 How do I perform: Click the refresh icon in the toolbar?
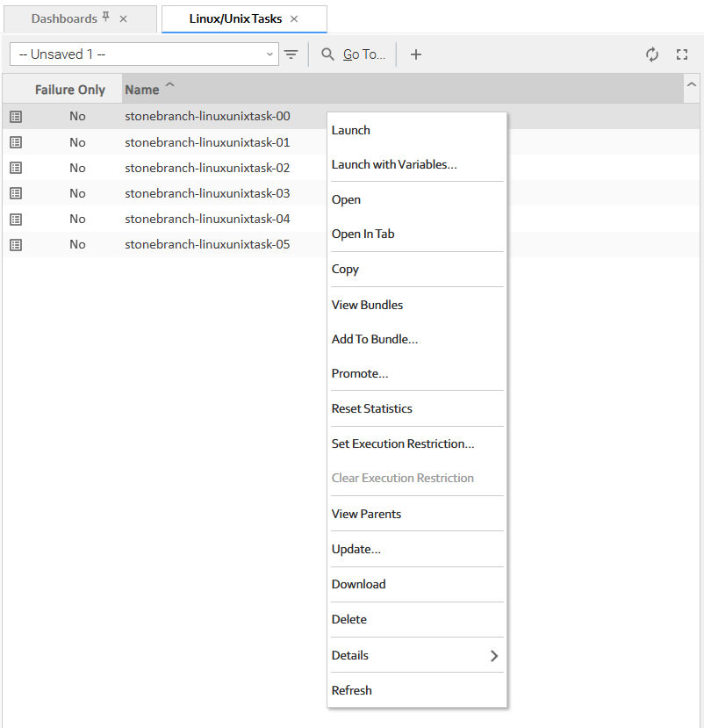(652, 54)
